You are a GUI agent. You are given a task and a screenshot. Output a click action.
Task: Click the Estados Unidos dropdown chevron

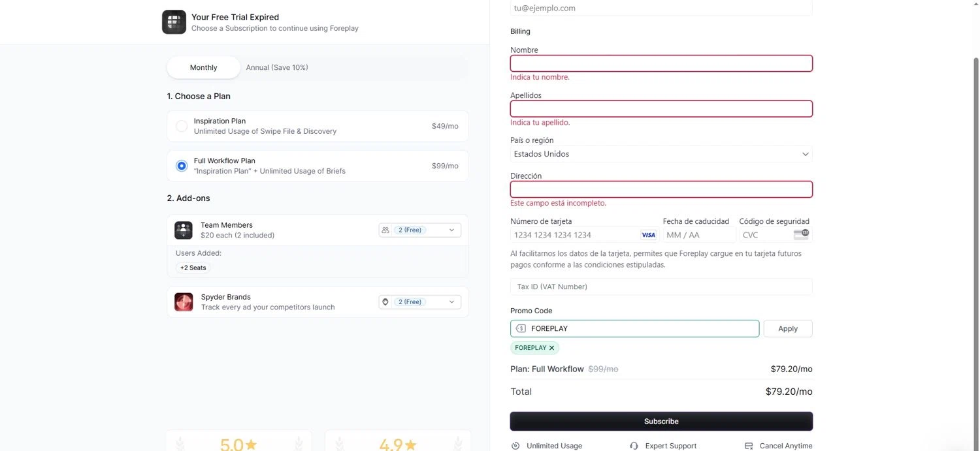click(x=806, y=154)
